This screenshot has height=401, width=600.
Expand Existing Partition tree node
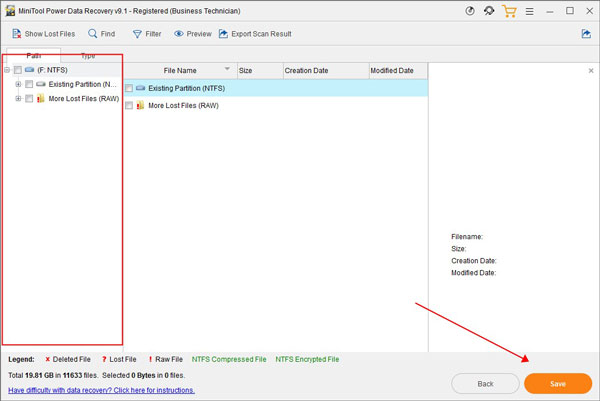pyautogui.click(x=18, y=85)
